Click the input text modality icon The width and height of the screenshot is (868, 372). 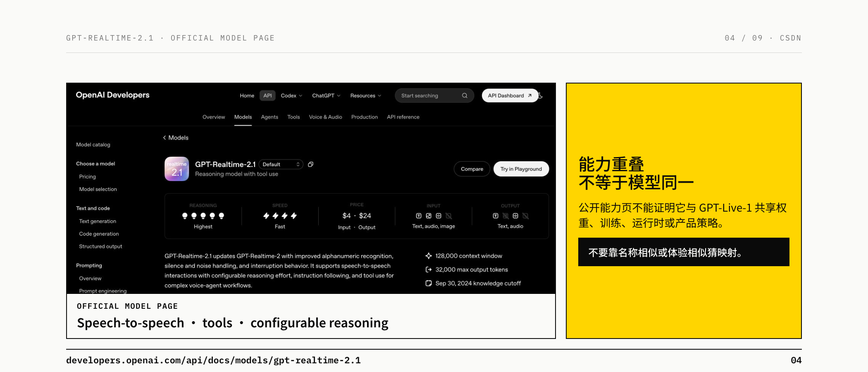(419, 216)
